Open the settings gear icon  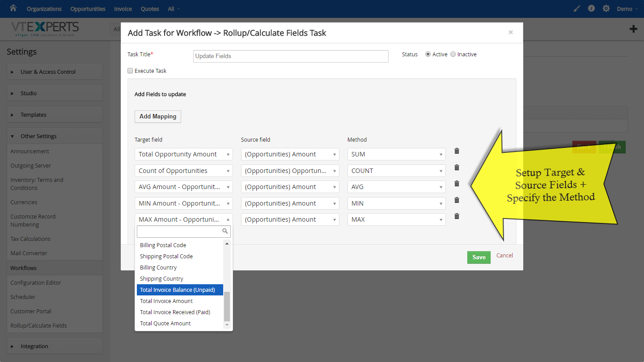click(606, 8)
